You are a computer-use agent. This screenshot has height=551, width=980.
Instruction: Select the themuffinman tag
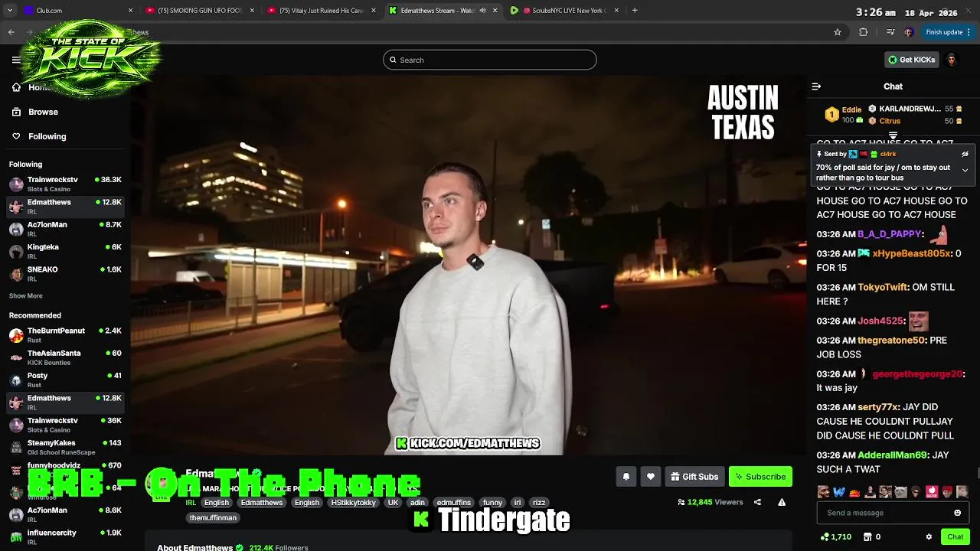click(213, 518)
